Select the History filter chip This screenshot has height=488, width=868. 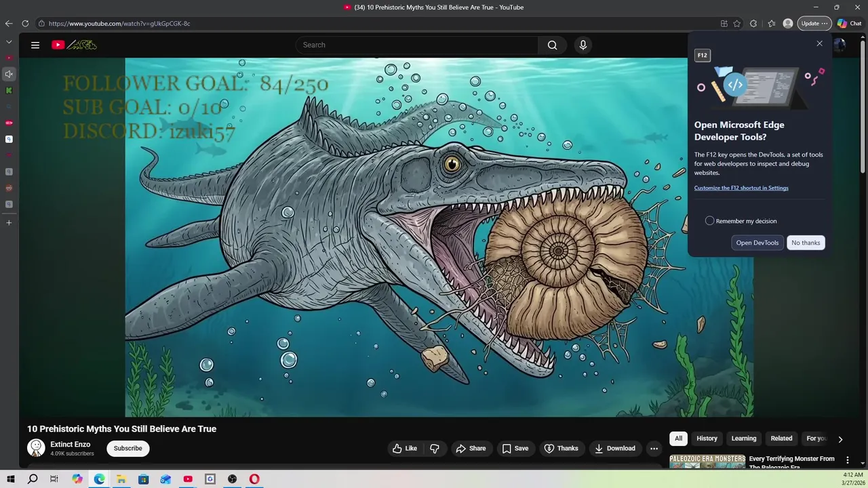click(x=707, y=439)
